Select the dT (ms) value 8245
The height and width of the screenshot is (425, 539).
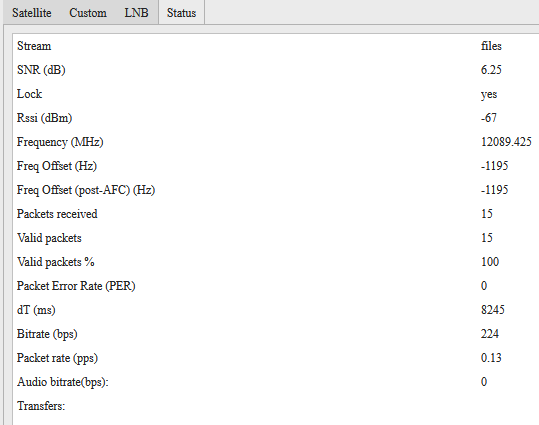pos(492,310)
